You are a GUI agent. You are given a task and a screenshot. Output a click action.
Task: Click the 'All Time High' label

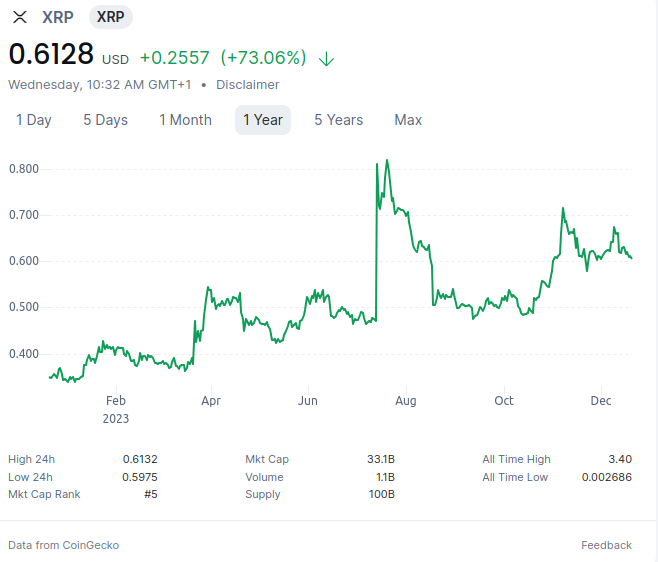pyautogui.click(x=516, y=460)
